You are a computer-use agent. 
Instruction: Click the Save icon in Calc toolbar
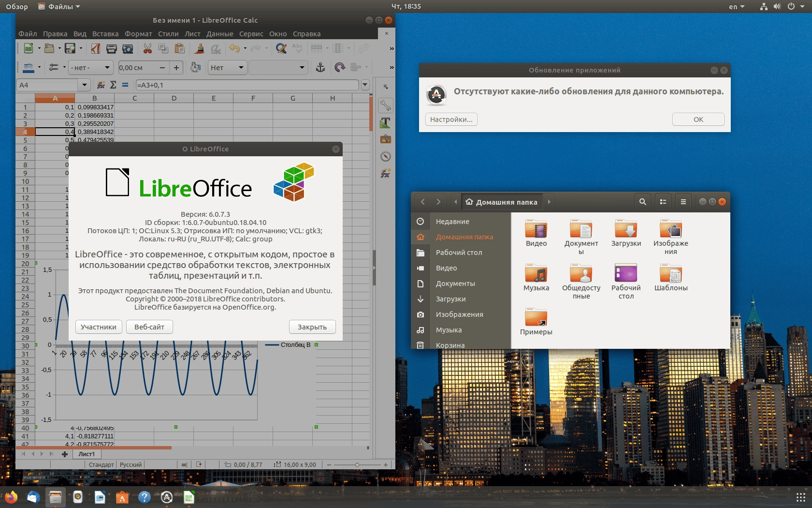click(x=70, y=48)
